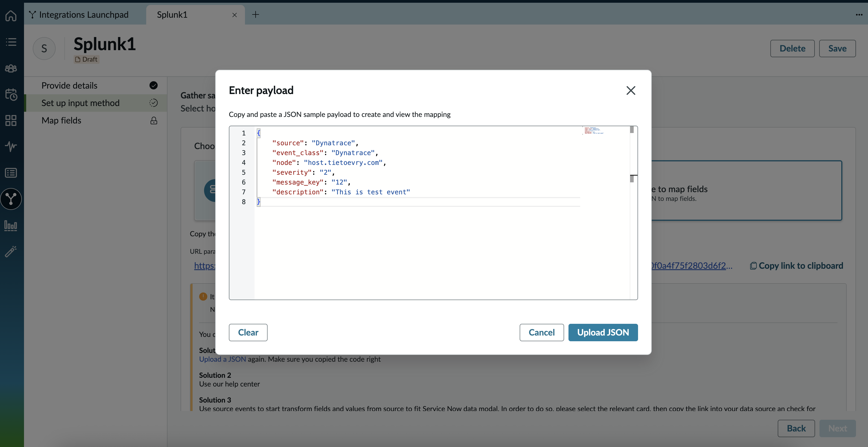Open the dashboard grid icon in sidebar
Screen dimensions: 868x447
11,120
